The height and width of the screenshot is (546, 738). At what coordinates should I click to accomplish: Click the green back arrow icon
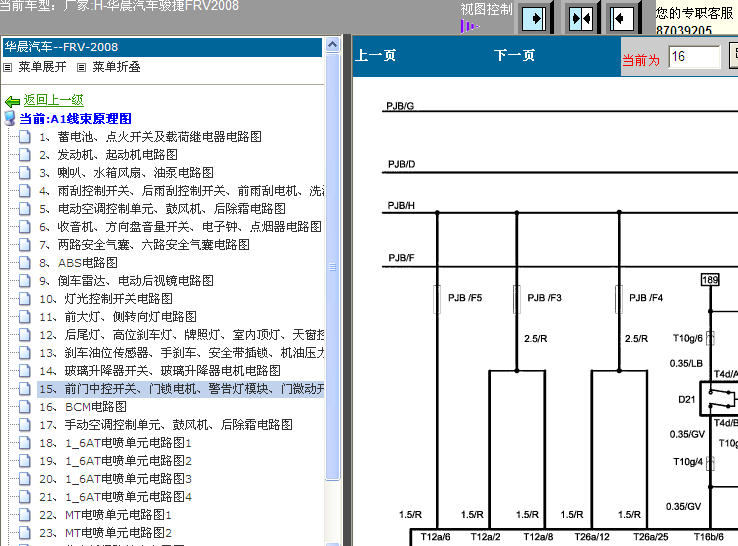pyautogui.click(x=12, y=101)
